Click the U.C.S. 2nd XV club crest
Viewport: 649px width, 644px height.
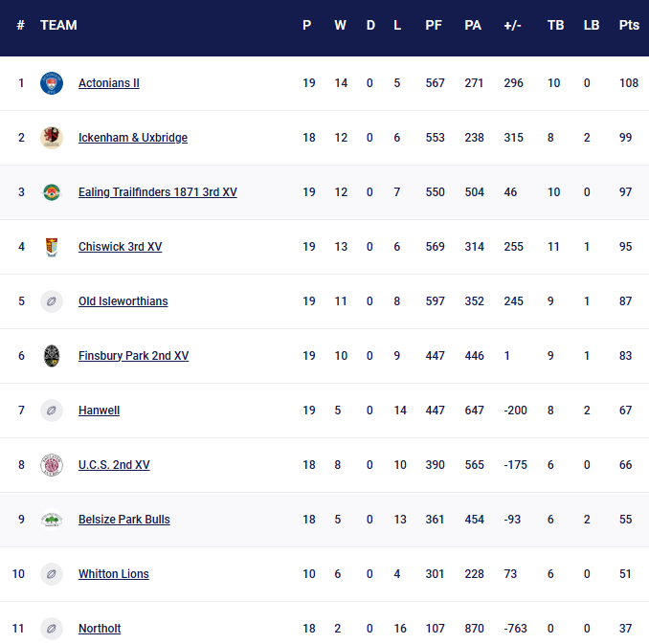click(52, 465)
